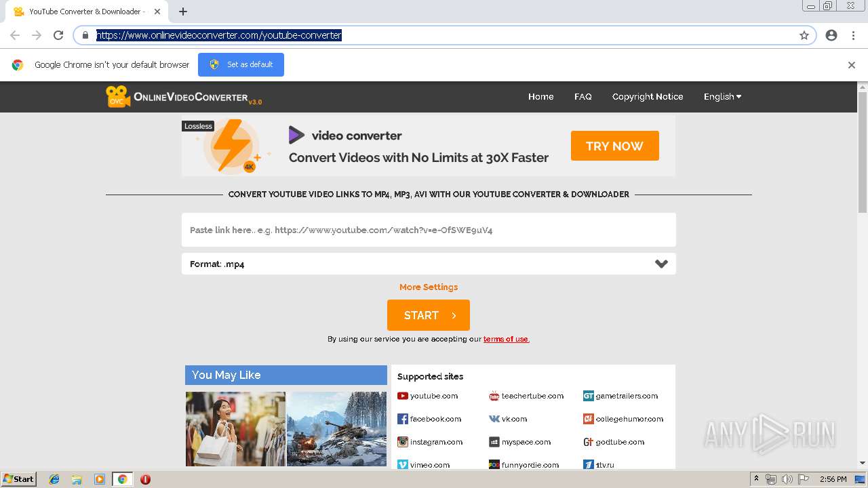868x488 pixels.
Task: Click the instagram.com site icon
Action: pos(403,442)
